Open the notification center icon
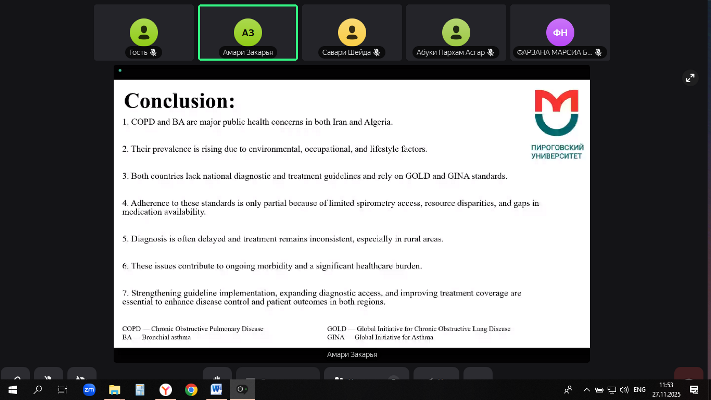 point(694,389)
